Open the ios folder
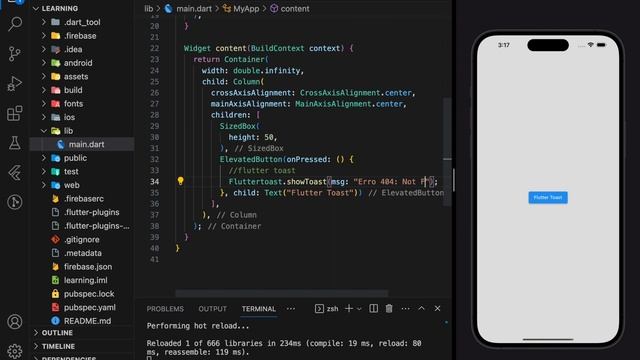The height and width of the screenshot is (360, 640). click(69, 117)
